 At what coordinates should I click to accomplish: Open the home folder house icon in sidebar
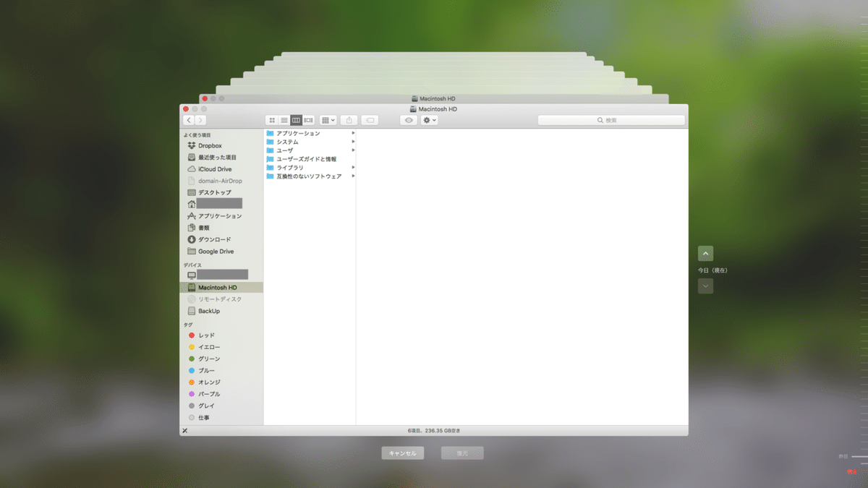coord(192,204)
